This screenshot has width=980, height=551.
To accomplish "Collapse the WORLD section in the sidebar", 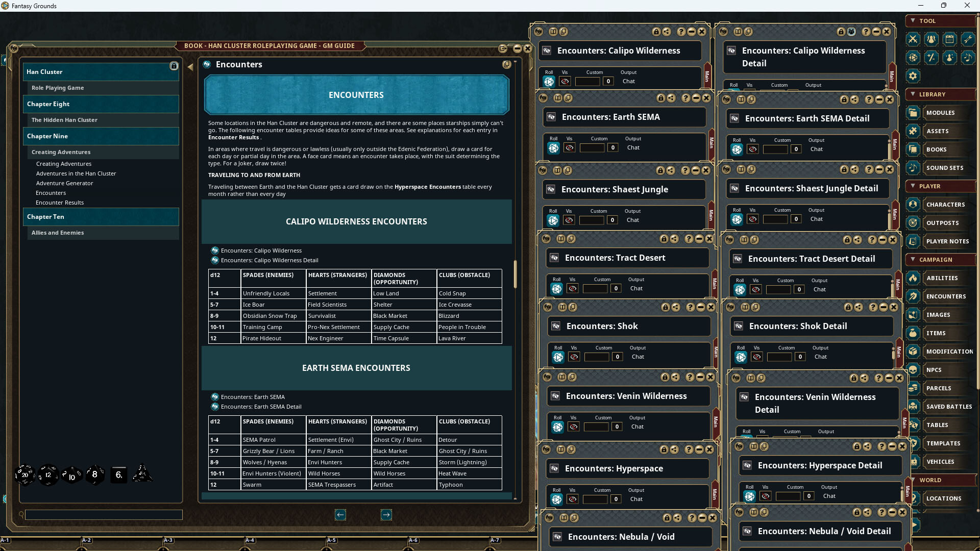I will [x=914, y=480].
